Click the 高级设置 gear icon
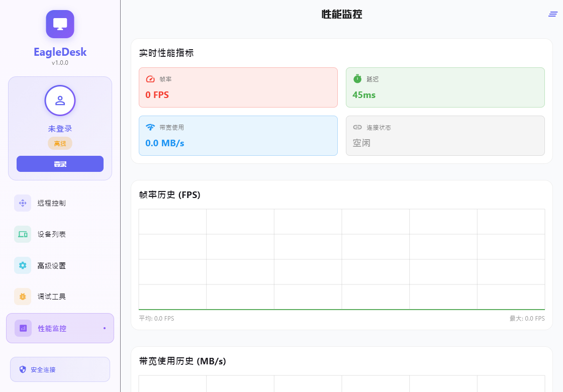563x392 pixels. point(22,265)
